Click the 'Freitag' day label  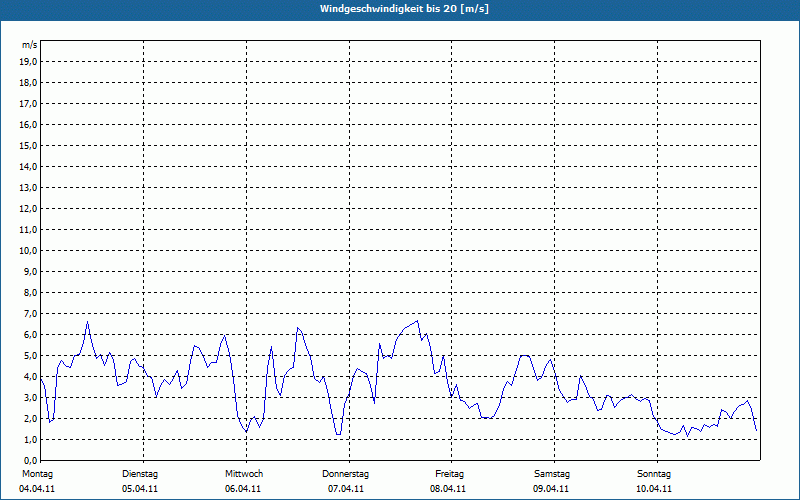[x=449, y=474]
